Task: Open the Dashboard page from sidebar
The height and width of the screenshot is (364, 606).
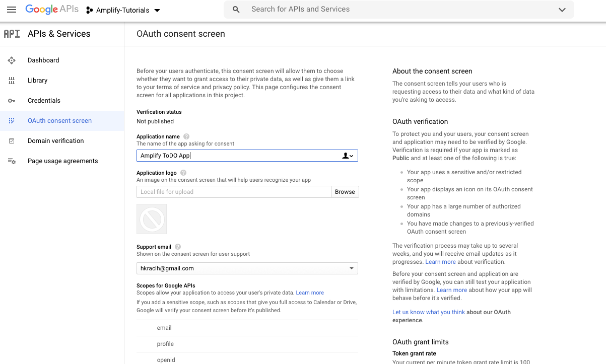Action: coord(43,60)
